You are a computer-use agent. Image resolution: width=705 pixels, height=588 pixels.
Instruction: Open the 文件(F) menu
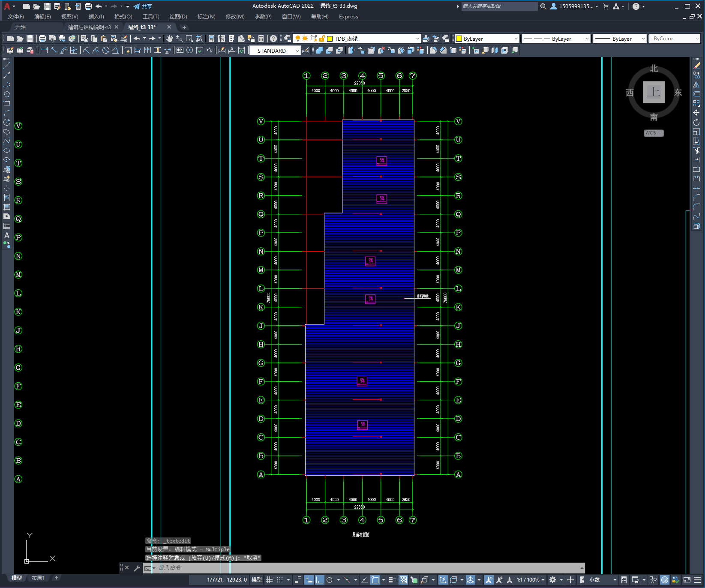coord(16,17)
